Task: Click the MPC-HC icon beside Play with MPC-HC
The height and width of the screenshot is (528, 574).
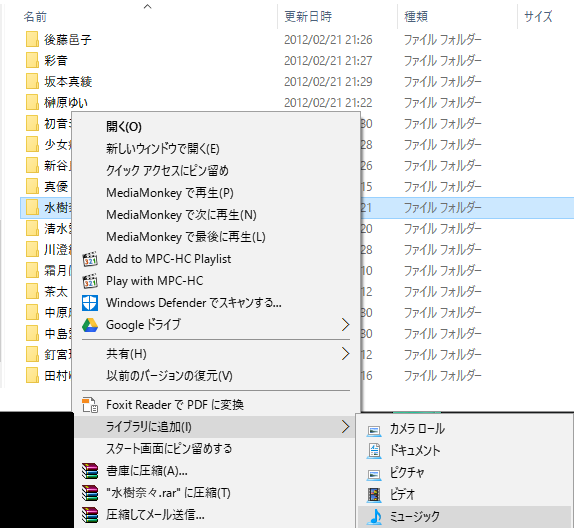Action: pyautogui.click(x=90, y=281)
